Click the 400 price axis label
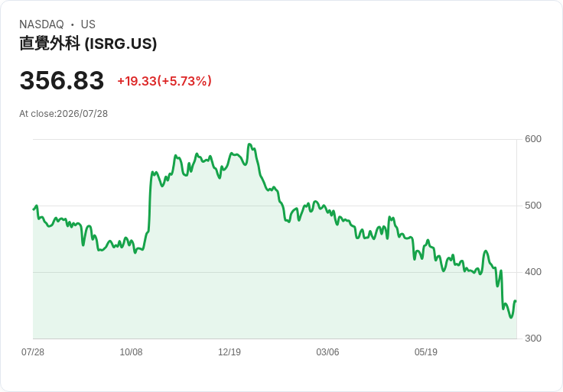The width and height of the screenshot is (563, 392). pyautogui.click(x=533, y=272)
